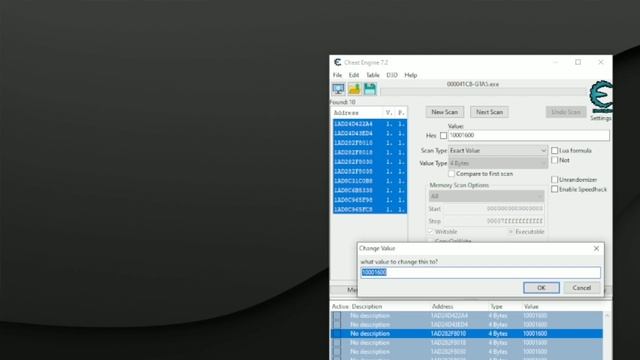Save table via floppy disk icon
The width and height of the screenshot is (640, 360).
[x=370, y=89]
